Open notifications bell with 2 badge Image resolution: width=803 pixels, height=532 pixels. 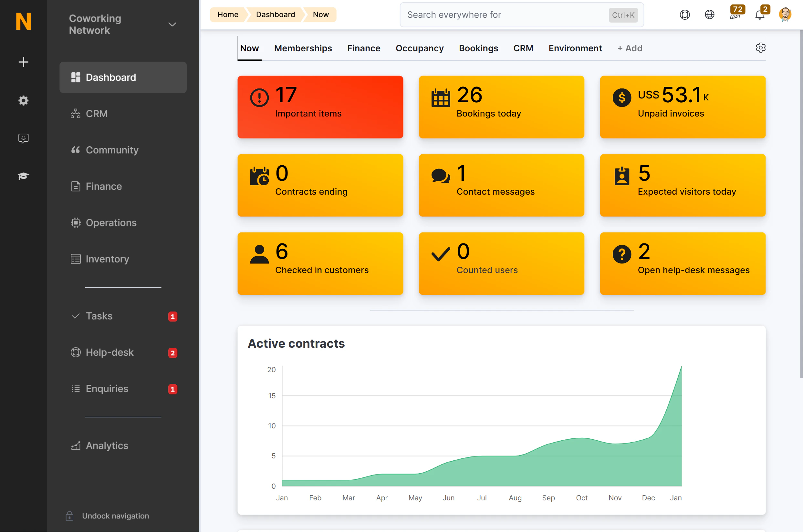pyautogui.click(x=760, y=15)
